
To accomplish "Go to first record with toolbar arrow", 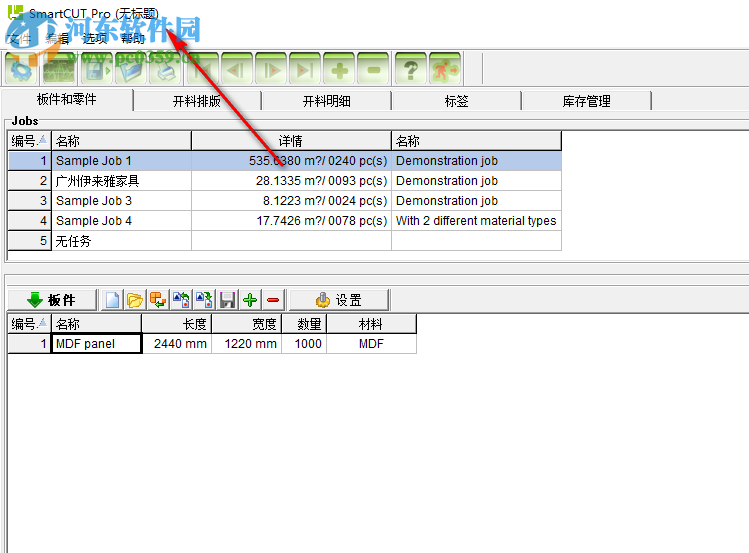I will (x=203, y=69).
